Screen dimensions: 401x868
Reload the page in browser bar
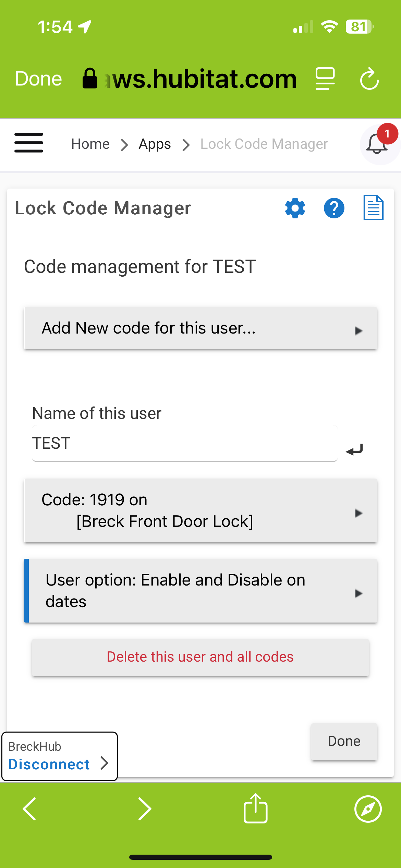[369, 79]
